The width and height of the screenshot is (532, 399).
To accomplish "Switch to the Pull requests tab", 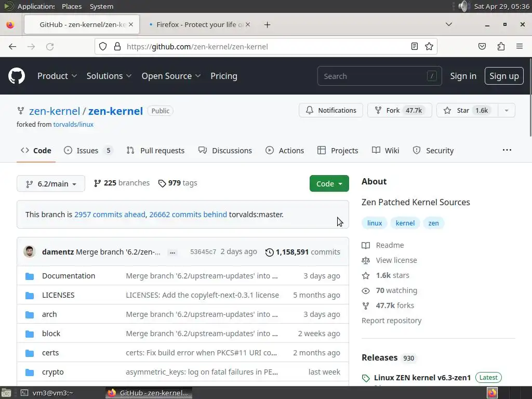I will click(155, 150).
